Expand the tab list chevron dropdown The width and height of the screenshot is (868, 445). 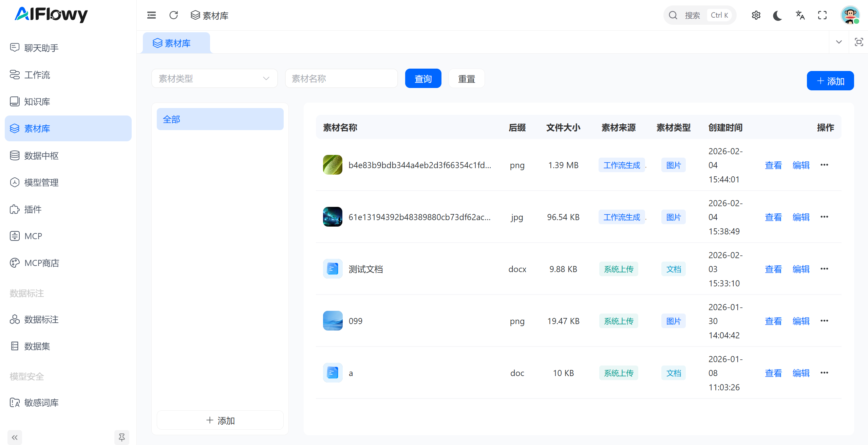point(839,42)
